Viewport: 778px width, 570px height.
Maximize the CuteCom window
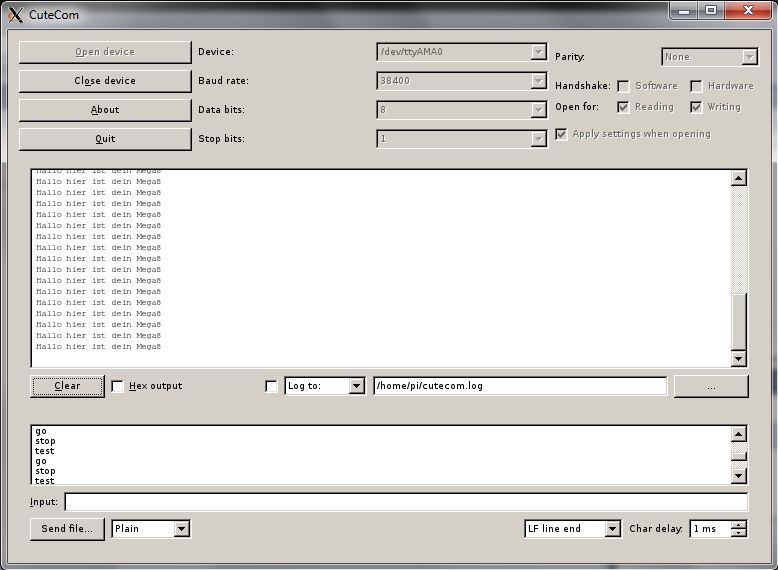[711, 10]
